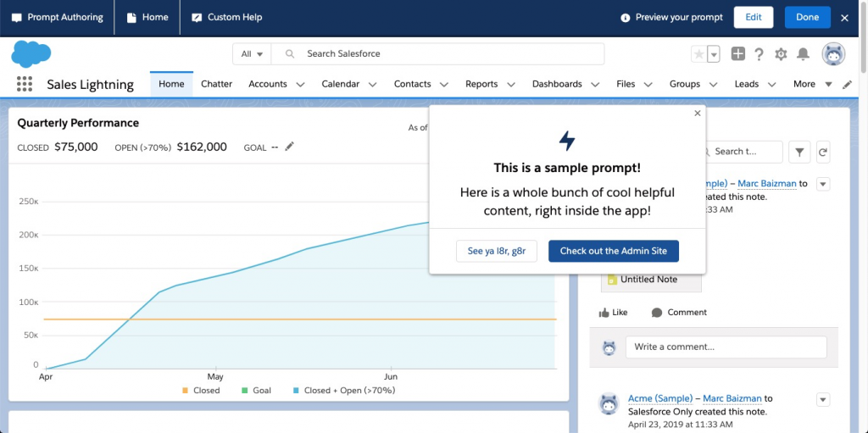The height and width of the screenshot is (433, 868).
Task: Open the Custom Help menu item
Action: [226, 17]
